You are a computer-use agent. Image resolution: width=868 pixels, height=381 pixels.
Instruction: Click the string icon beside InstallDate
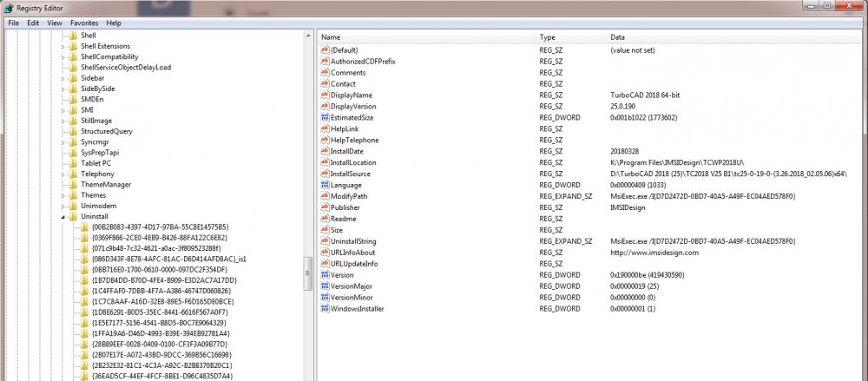[x=325, y=151]
